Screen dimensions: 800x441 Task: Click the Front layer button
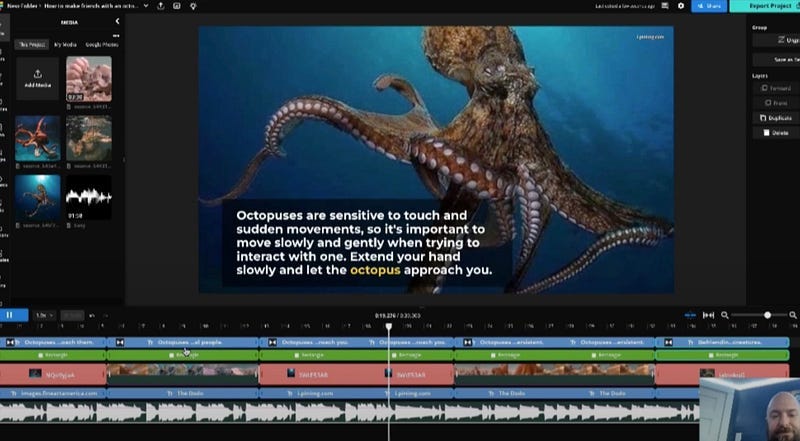[x=777, y=103]
